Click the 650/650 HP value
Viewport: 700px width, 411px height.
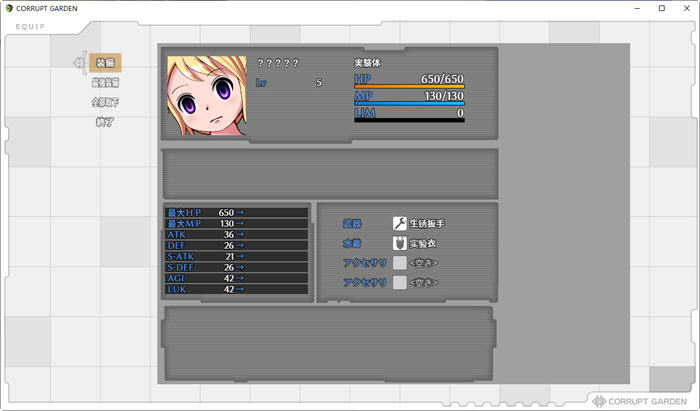[442, 79]
